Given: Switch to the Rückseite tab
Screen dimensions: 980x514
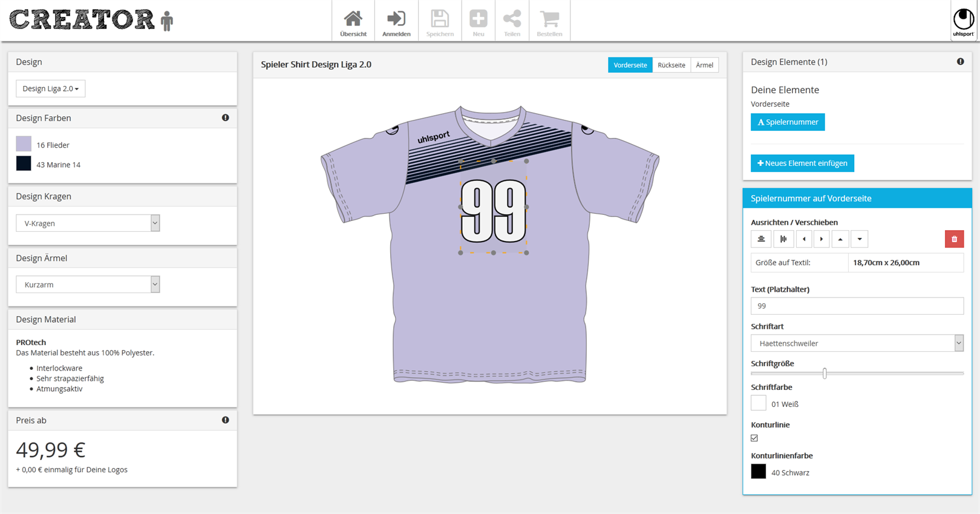Looking at the screenshot, I should [671, 65].
